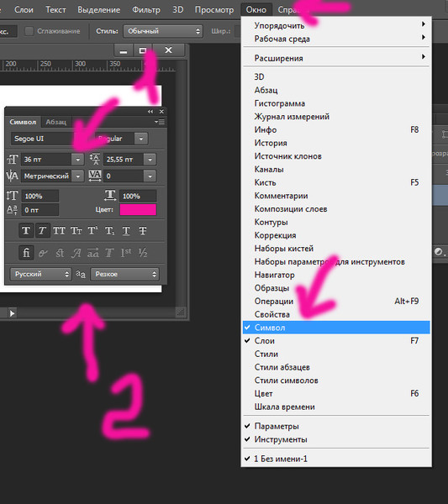
Task: Toggle Faux Italic style button
Action: (43, 230)
